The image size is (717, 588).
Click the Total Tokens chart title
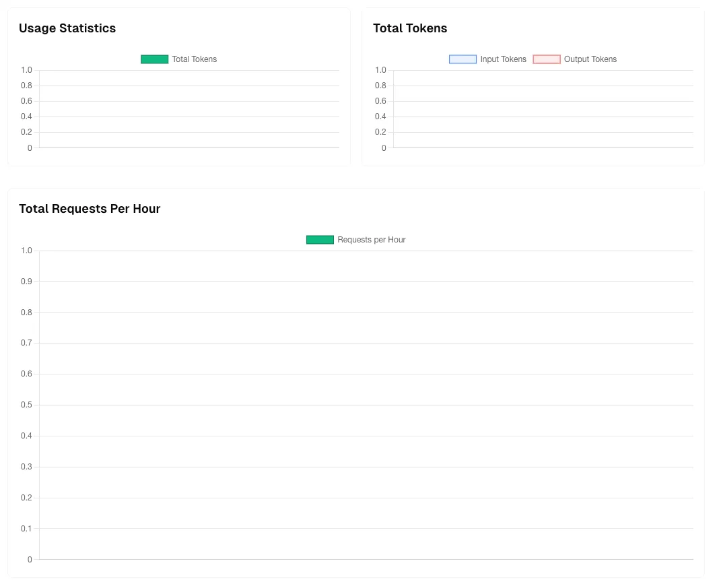(410, 28)
